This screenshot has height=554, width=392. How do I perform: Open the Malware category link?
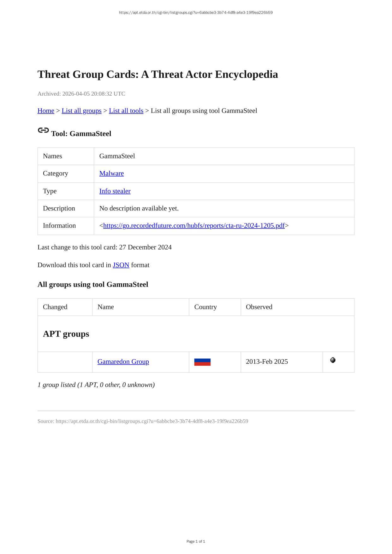111,174
